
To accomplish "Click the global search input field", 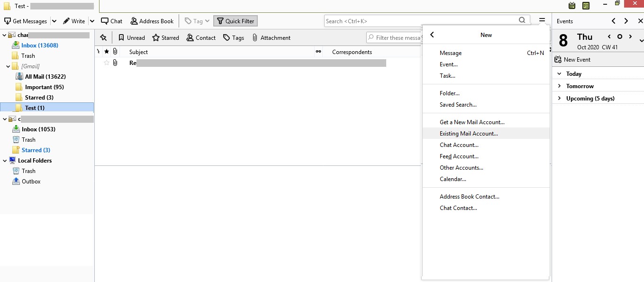I will [419, 21].
